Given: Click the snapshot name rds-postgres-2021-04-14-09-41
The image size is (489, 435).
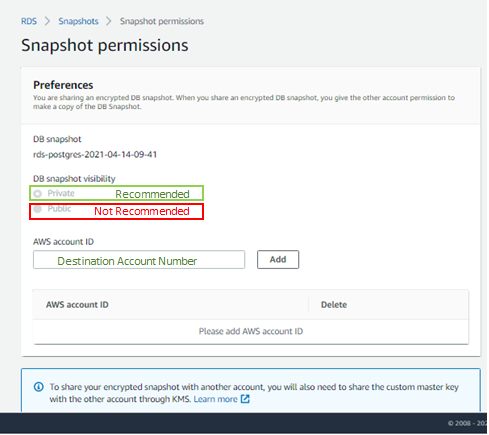Looking at the screenshot, I should [x=95, y=155].
